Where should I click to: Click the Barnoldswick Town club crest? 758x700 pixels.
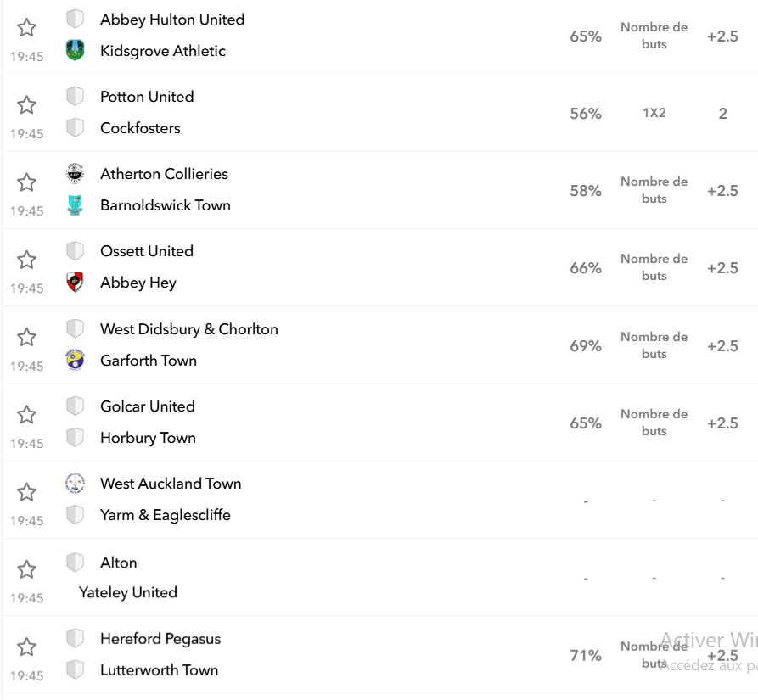click(x=75, y=204)
